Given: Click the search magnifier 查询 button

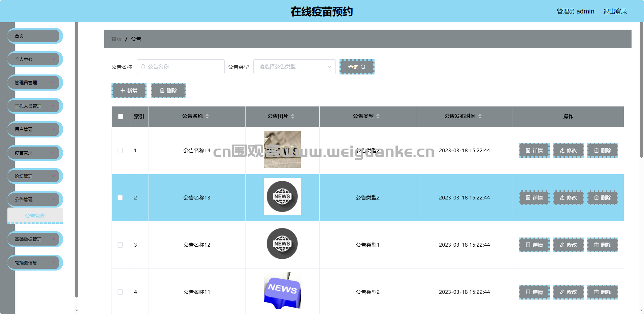Looking at the screenshot, I should [x=357, y=67].
